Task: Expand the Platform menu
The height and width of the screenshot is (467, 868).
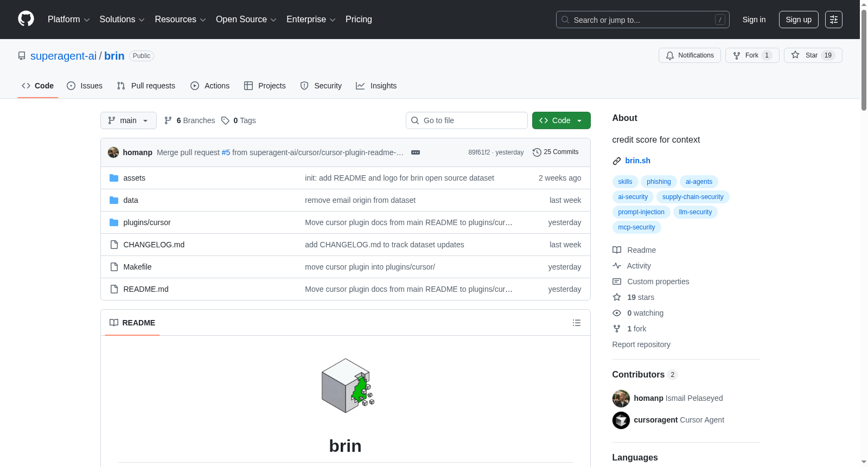Action: pyautogui.click(x=69, y=20)
